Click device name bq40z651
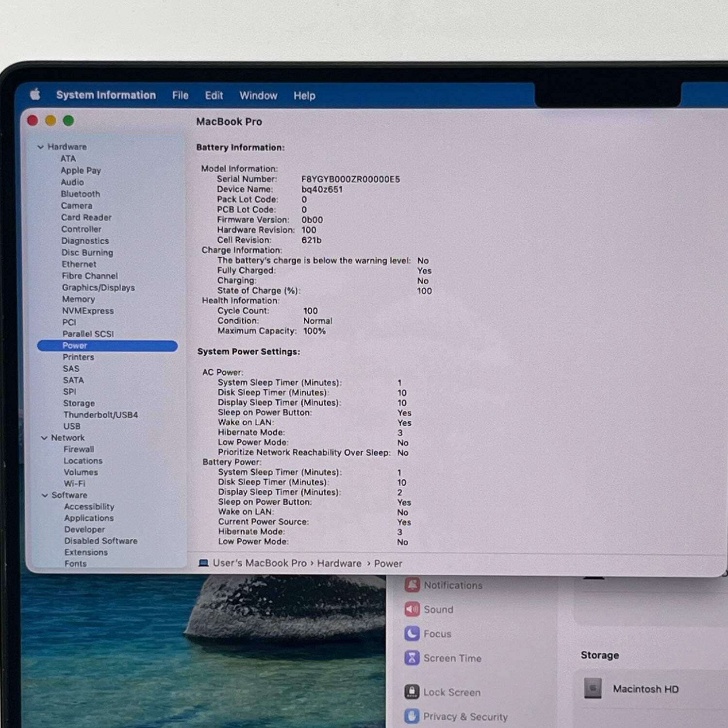This screenshot has width=728, height=728. coord(322,189)
